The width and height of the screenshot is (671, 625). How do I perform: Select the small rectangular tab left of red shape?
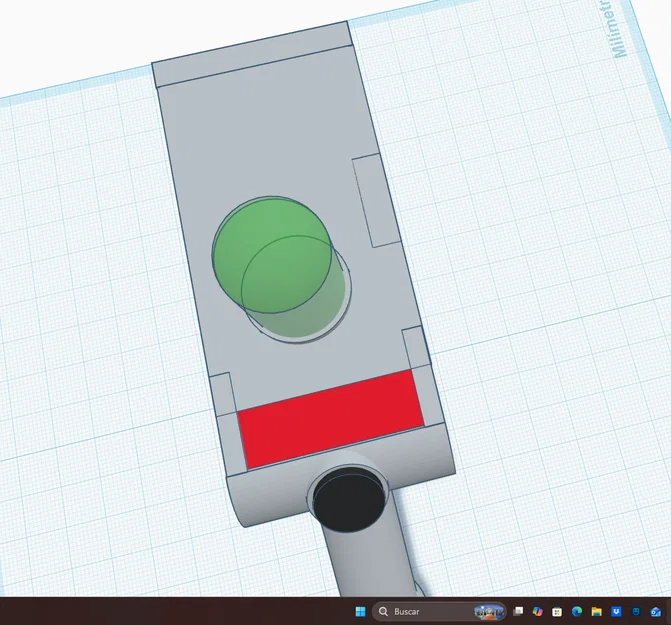click(x=223, y=394)
